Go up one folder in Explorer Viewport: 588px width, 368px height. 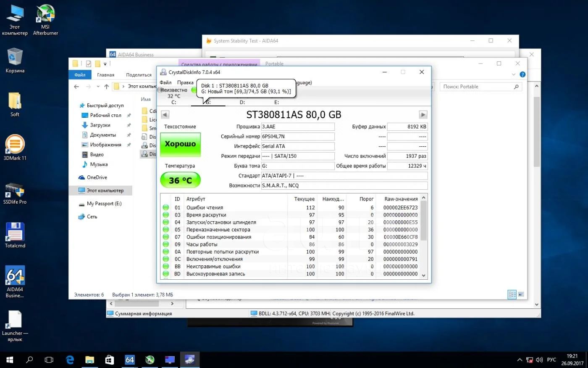click(x=107, y=87)
